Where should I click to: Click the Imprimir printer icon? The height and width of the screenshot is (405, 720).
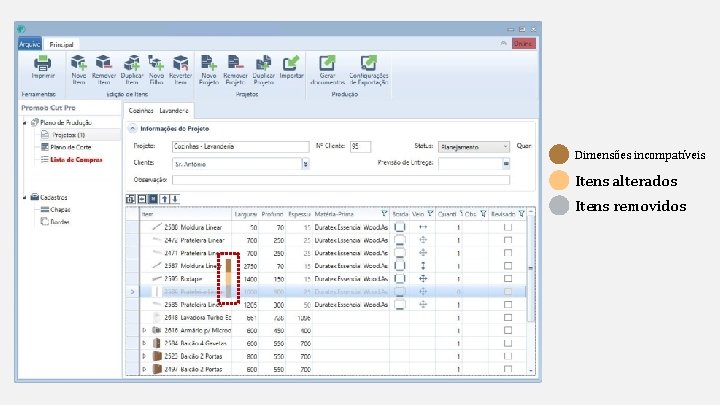pyautogui.click(x=43, y=63)
